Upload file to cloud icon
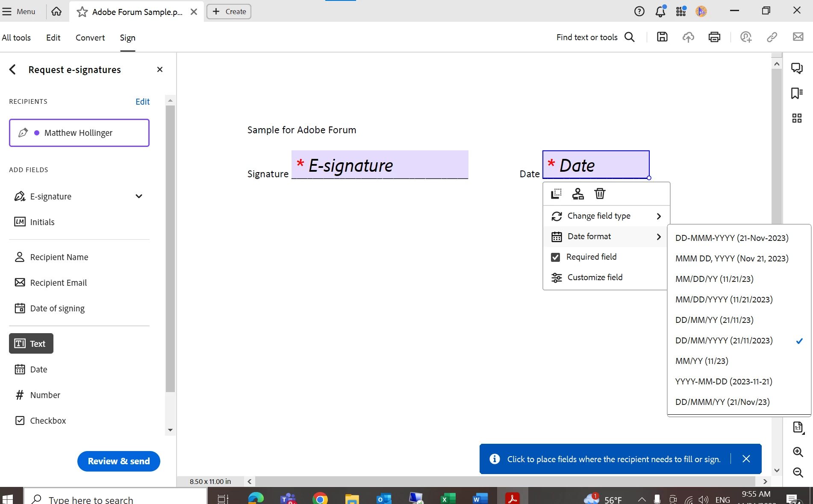Screen dimensions: 813x504 688,37
